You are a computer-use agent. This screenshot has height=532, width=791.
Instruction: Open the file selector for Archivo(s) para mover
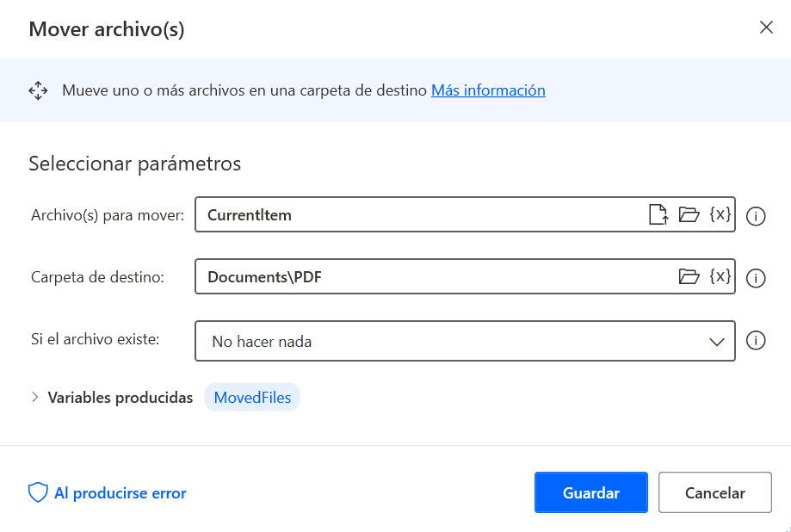[x=658, y=214]
